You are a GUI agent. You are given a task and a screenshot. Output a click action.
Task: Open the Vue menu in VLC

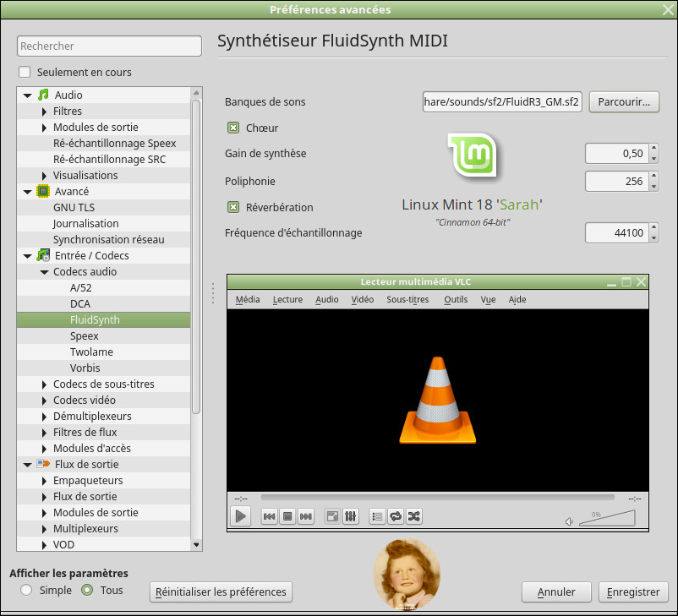point(488,299)
